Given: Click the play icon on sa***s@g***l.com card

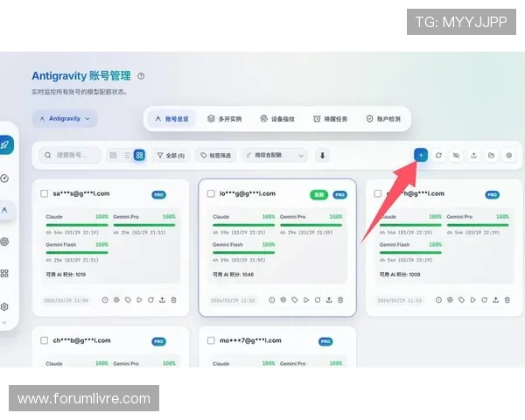Looking at the screenshot, I should point(139,300).
